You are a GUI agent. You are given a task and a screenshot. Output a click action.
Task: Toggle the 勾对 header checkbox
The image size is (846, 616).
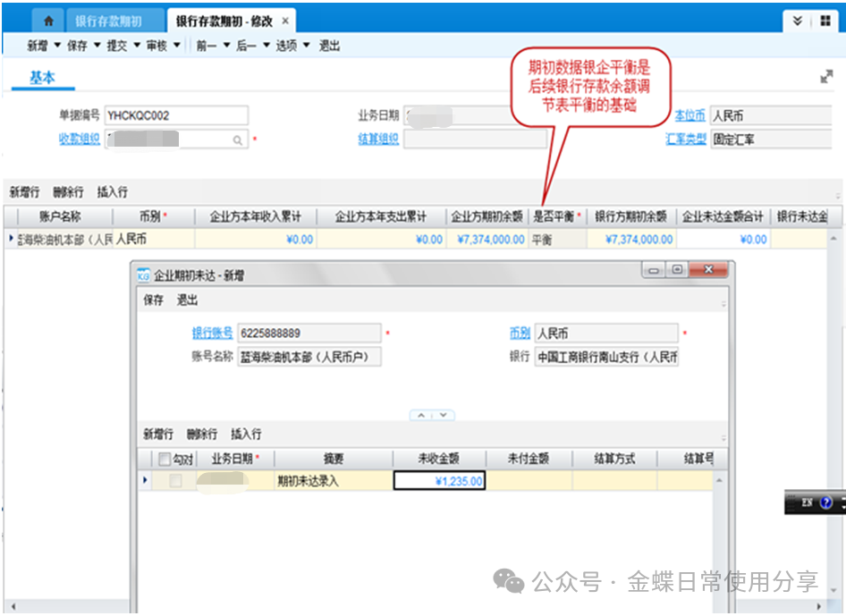click(x=164, y=459)
